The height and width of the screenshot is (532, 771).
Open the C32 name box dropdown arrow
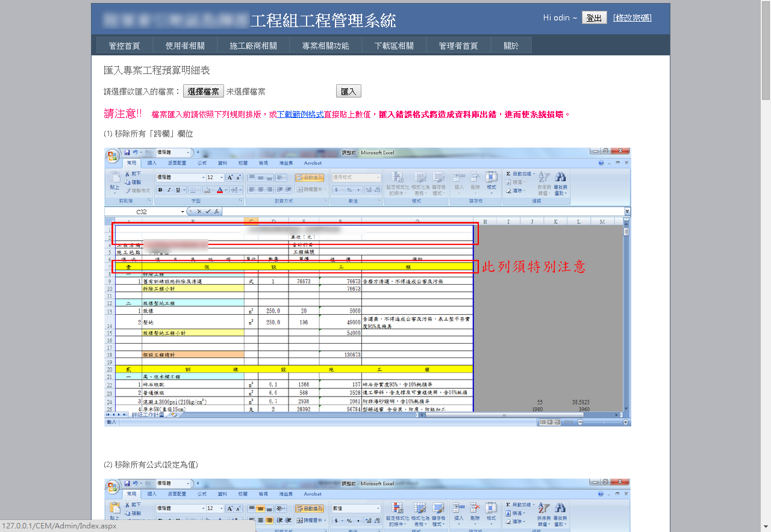pos(183,212)
